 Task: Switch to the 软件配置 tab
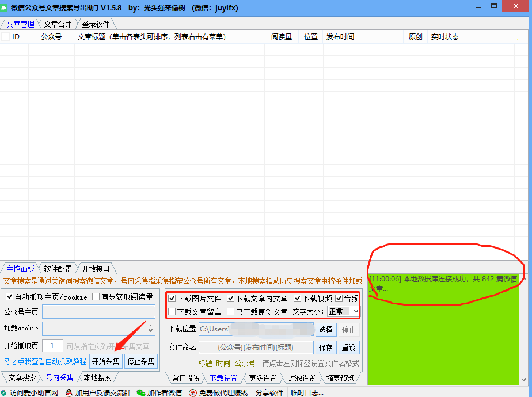[58, 269]
